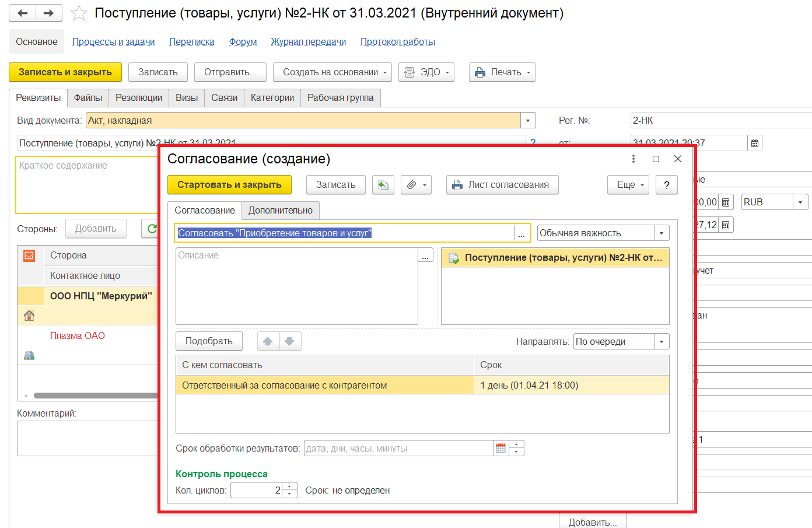Expand the importance level dropdown
The image size is (812, 528).
click(661, 233)
